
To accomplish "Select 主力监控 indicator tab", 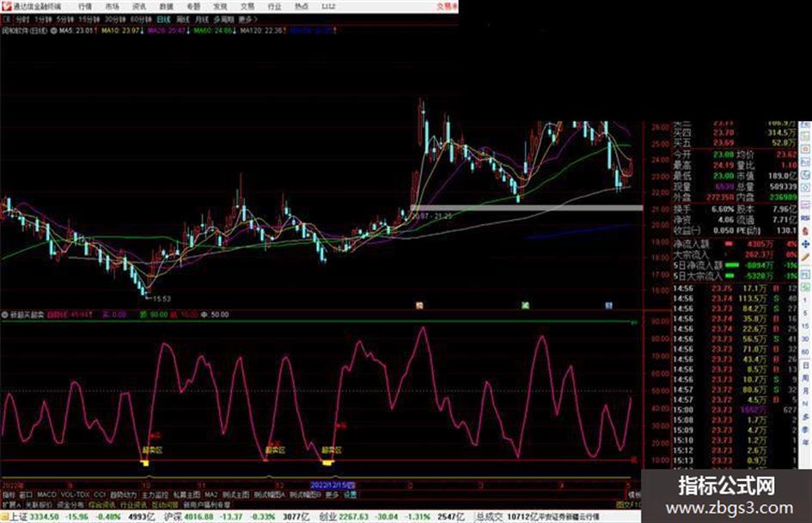I will coord(155,495).
